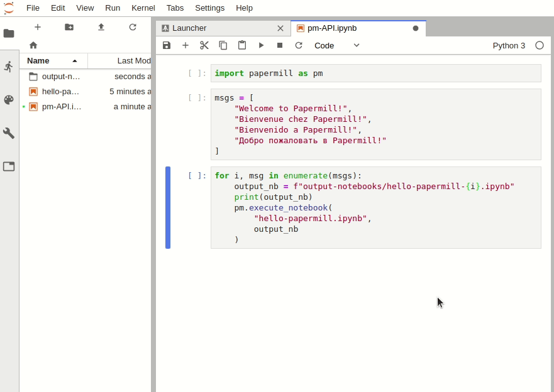Viewport: 554px width, 392px height.
Task: Click the prompt of the msgs cell
Action: [x=197, y=98]
